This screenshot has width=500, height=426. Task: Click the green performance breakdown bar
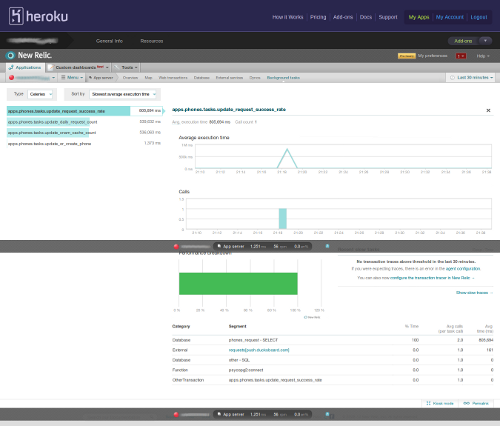[x=238, y=284]
